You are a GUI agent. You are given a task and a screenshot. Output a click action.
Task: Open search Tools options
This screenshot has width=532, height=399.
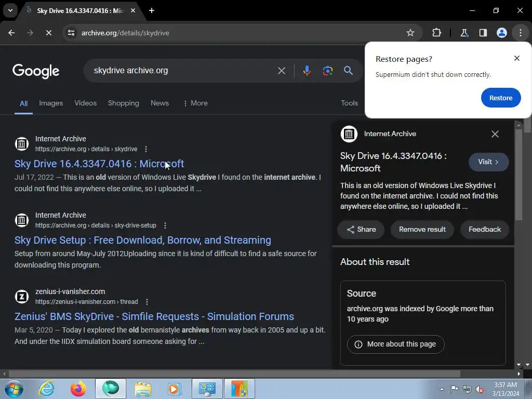pyautogui.click(x=349, y=103)
